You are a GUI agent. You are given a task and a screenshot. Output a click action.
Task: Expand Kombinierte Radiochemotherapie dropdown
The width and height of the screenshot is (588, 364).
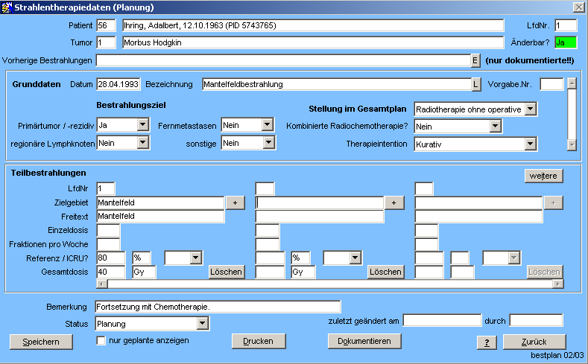[495, 127]
